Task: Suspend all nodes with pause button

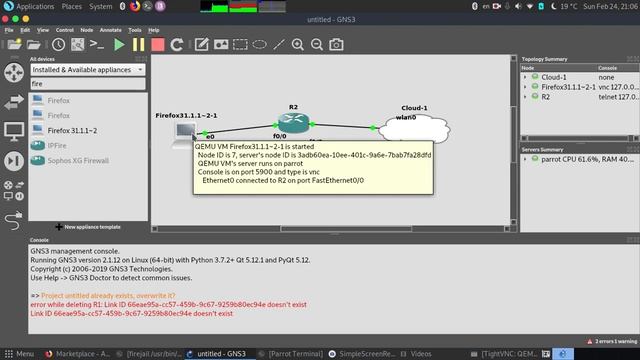Action: click(x=139, y=44)
